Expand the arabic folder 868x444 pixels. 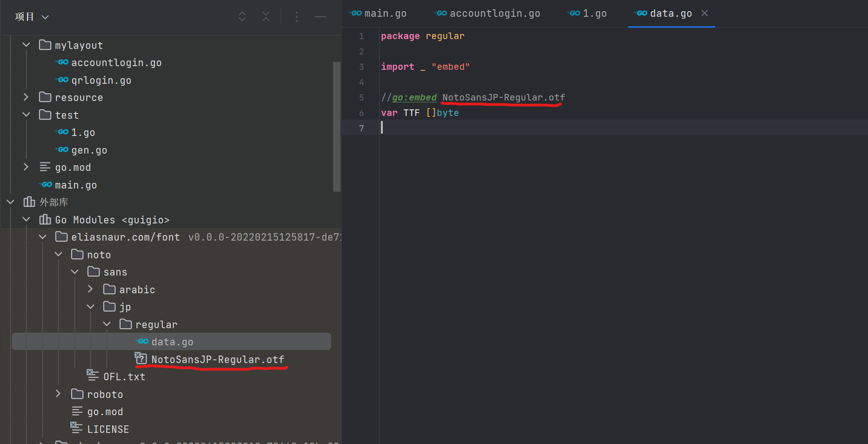point(90,289)
